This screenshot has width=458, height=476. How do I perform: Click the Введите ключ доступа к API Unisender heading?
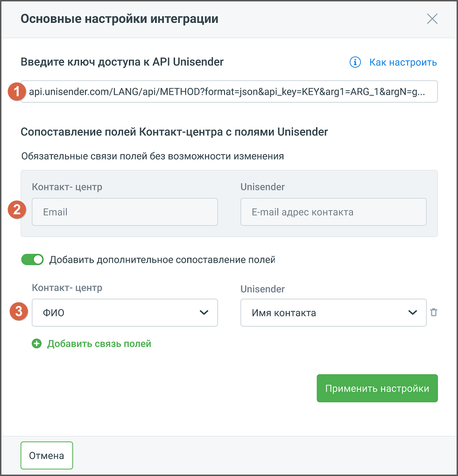point(122,62)
